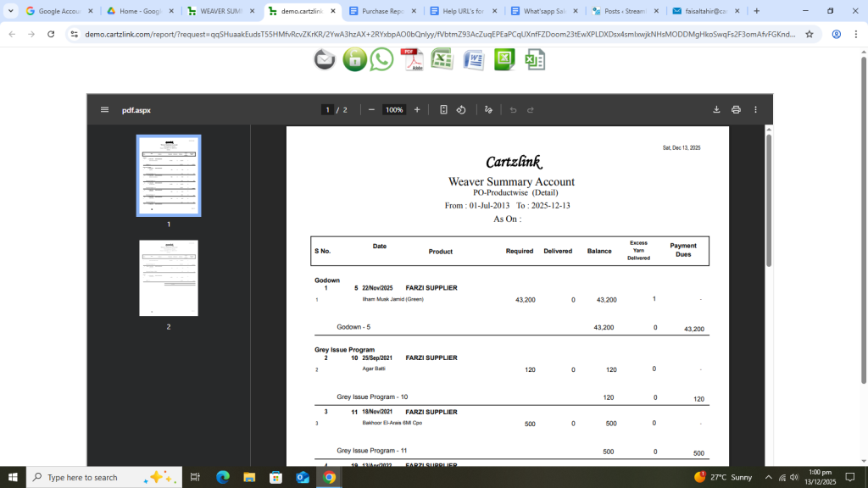Toggle the PDF sidebar menu

point(104,110)
